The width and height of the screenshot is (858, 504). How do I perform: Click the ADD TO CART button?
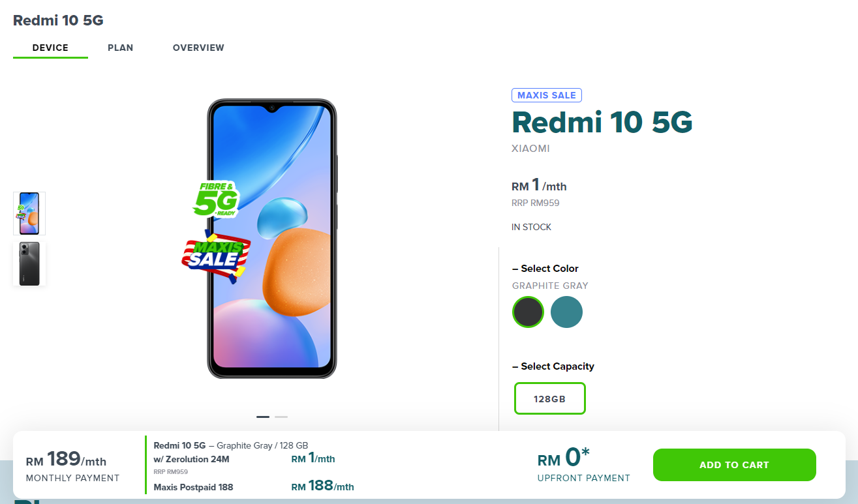click(x=734, y=465)
